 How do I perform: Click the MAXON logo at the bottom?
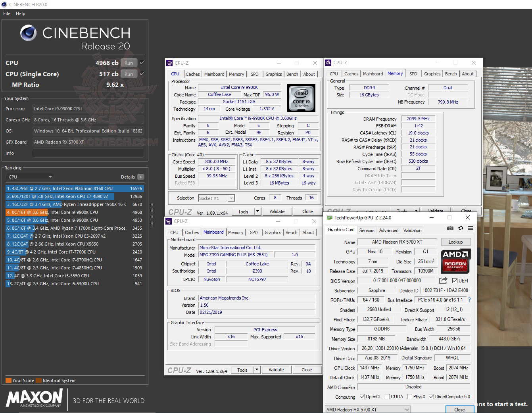[34, 398]
